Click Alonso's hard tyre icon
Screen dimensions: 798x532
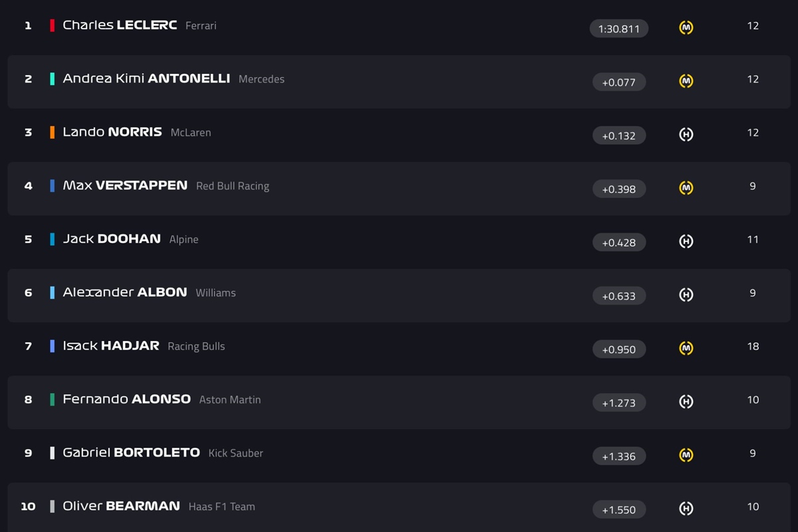[x=686, y=402]
